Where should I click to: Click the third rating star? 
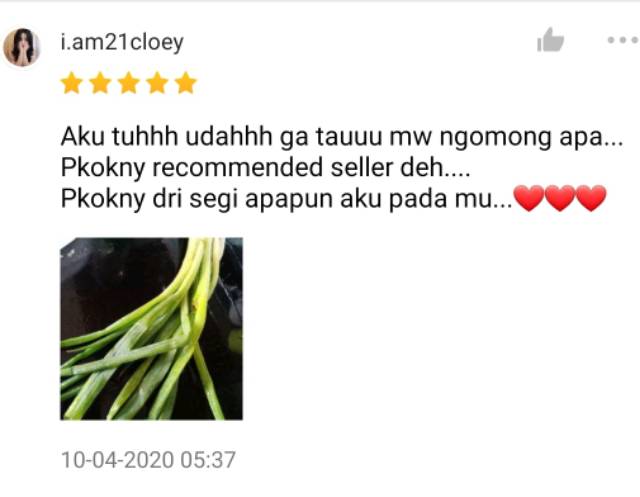coord(129,83)
